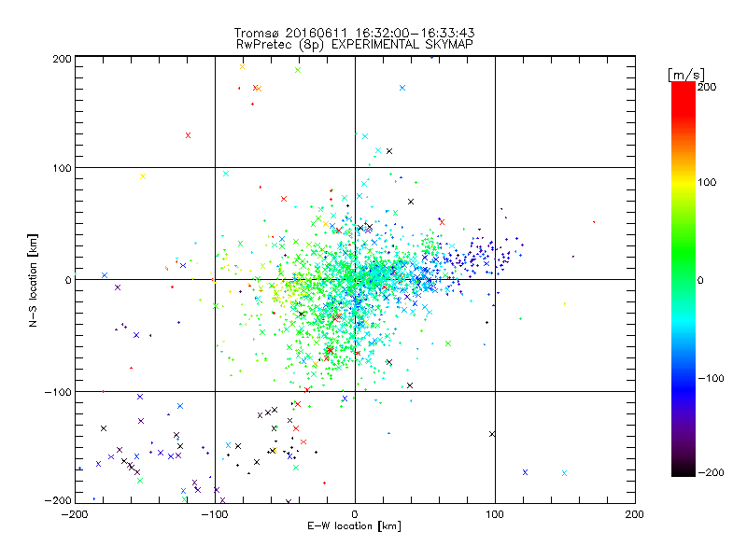This screenshot has width=747, height=560.
Task: Click the '[m/s]' colorbar unit label
Action: [x=685, y=75]
